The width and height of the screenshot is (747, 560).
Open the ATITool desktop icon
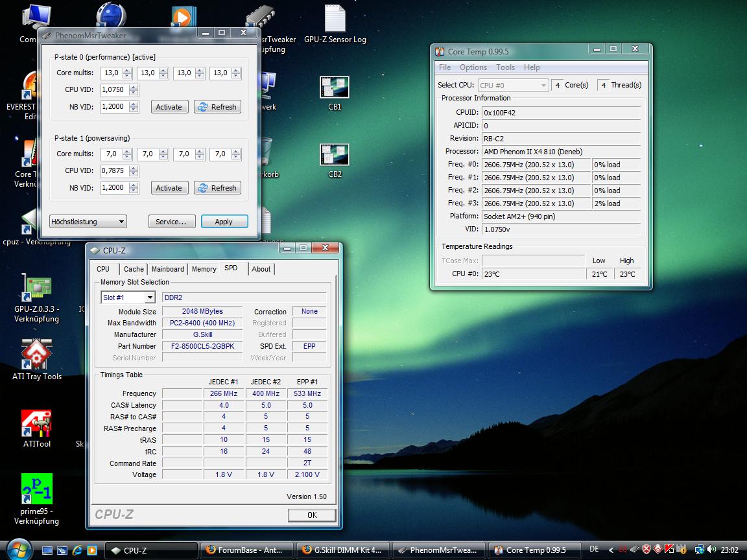tap(36, 424)
